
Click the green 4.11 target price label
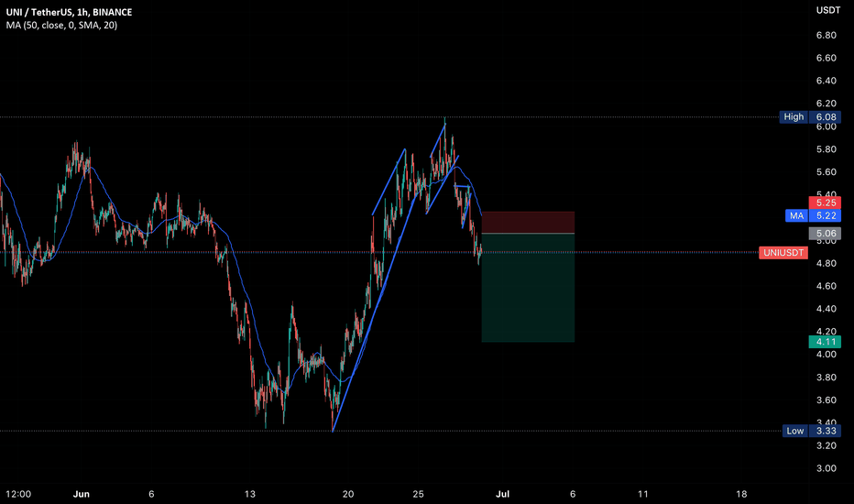coord(825,342)
